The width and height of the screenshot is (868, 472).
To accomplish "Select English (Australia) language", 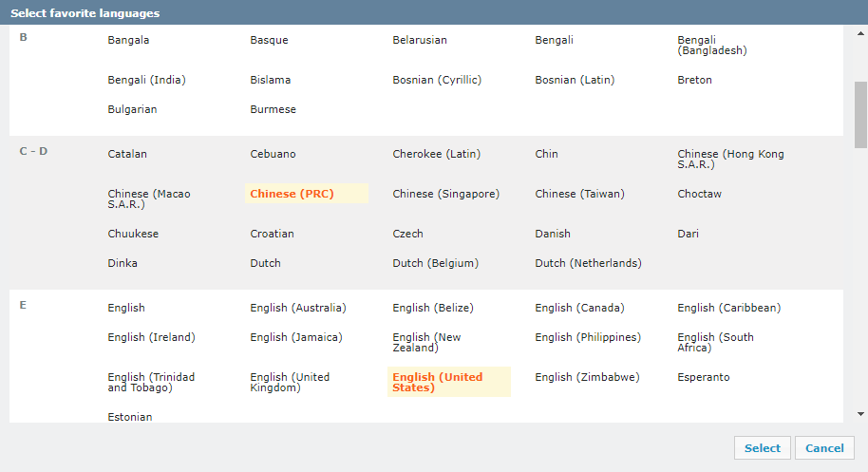I will point(297,308).
